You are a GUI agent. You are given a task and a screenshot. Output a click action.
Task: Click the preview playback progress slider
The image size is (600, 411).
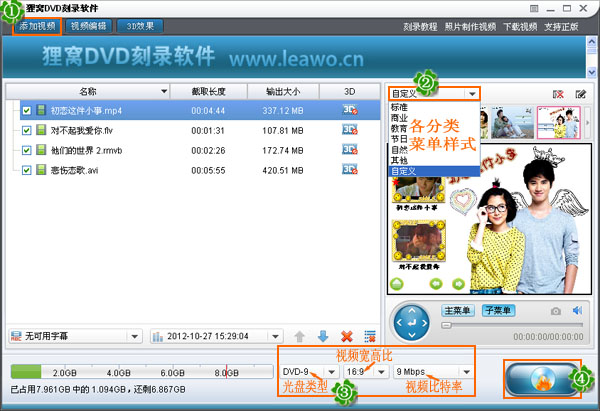[x=512, y=325]
